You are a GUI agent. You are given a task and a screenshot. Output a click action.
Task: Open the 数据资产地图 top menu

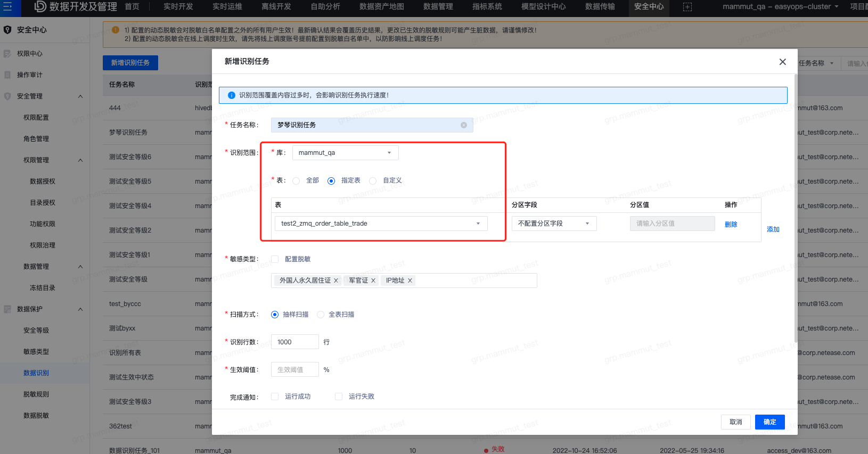coord(382,6)
